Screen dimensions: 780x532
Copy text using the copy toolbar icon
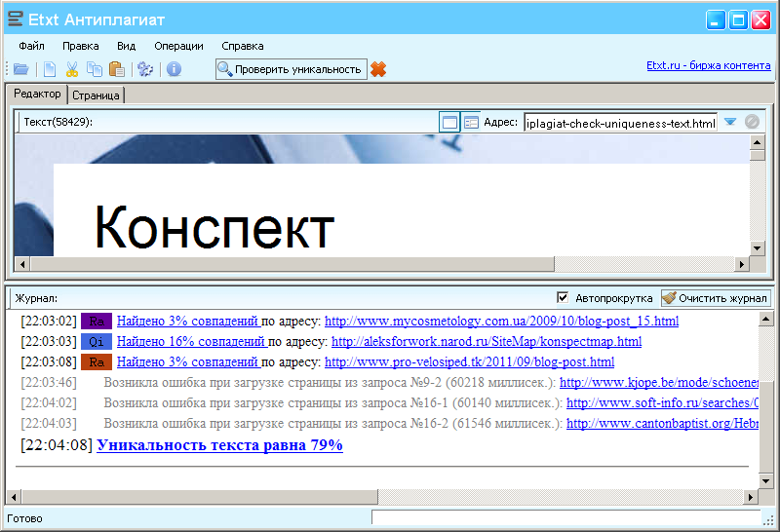click(95, 69)
